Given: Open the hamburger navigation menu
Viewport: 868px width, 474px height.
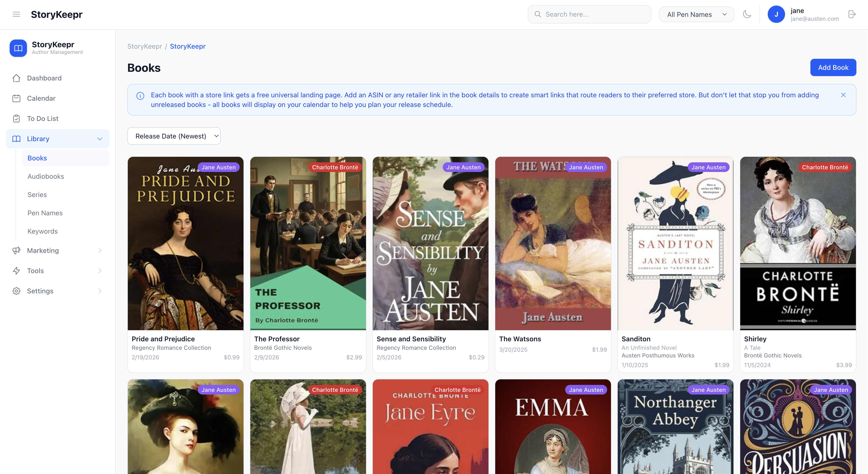Looking at the screenshot, I should click(16, 14).
